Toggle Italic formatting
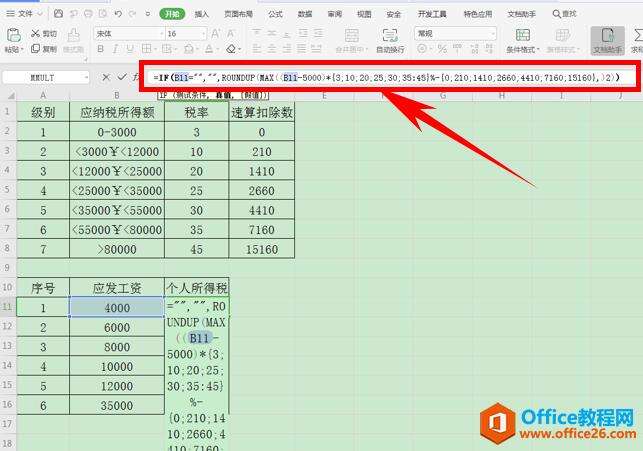This screenshot has height=451, width=643. (114, 48)
